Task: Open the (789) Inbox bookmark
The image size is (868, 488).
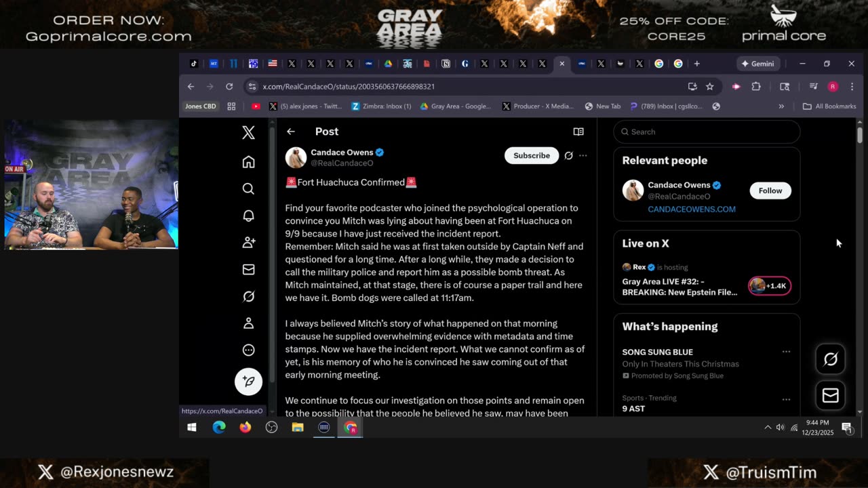Action: coord(667,106)
